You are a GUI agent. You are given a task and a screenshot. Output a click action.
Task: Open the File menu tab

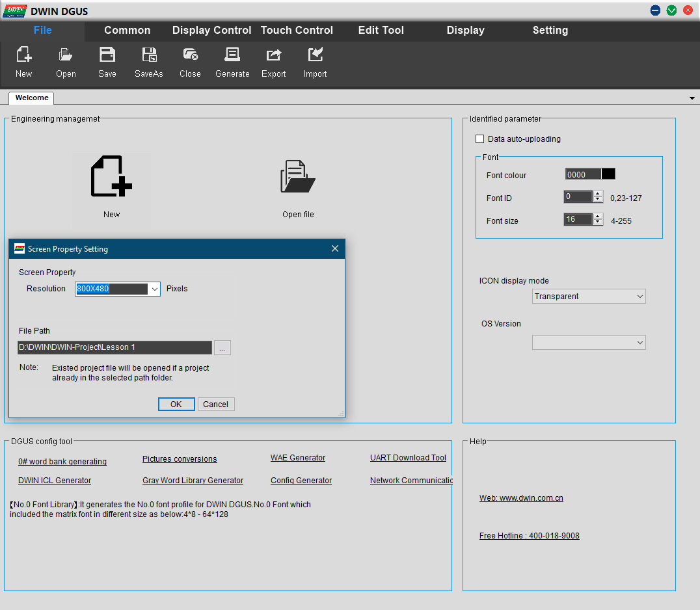[43, 31]
